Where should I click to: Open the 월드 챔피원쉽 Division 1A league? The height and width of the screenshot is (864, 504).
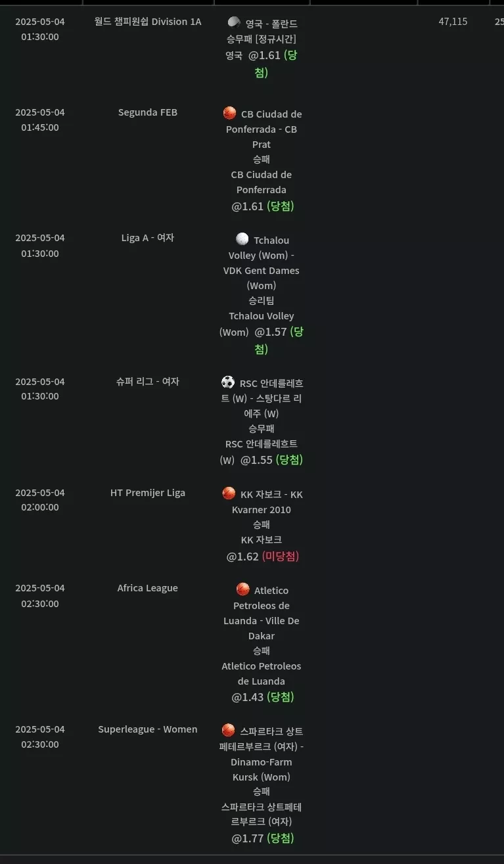click(x=148, y=22)
